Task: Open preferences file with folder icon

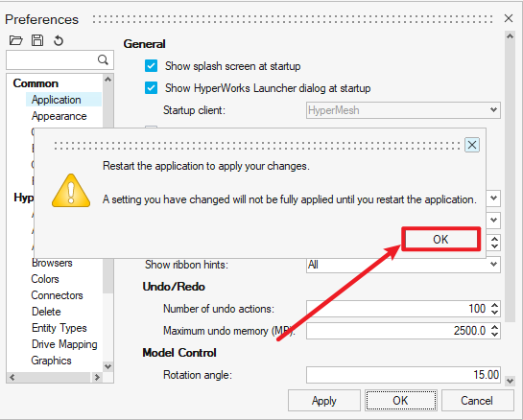Action: click(15, 40)
